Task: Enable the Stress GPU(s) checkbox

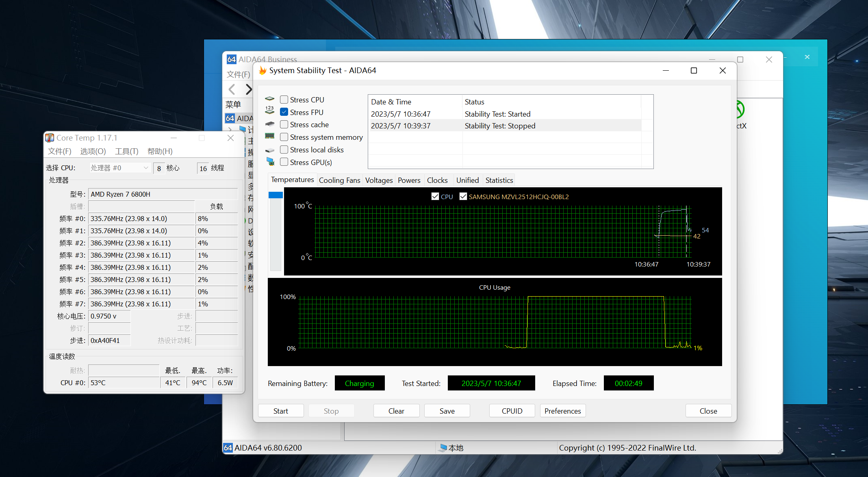Action: (284, 162)
